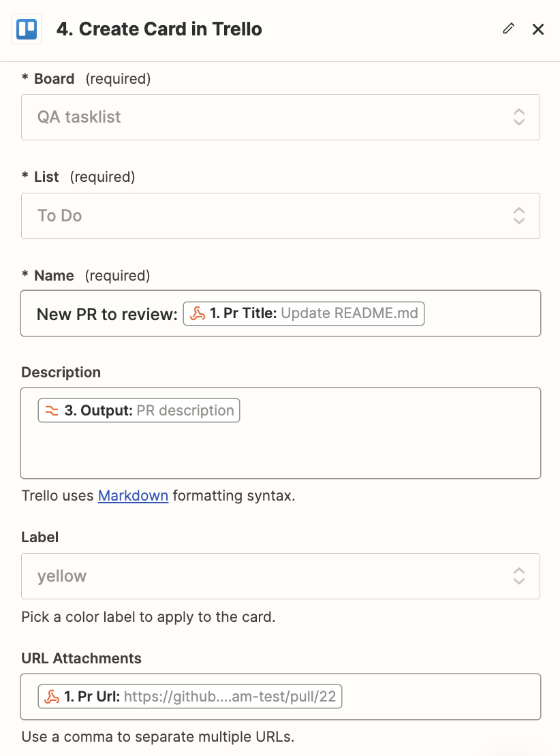Select the 'PR description' Output pill
Viewport: 560px width, 756px height.
pyautogui.click(x=185, y=411)
